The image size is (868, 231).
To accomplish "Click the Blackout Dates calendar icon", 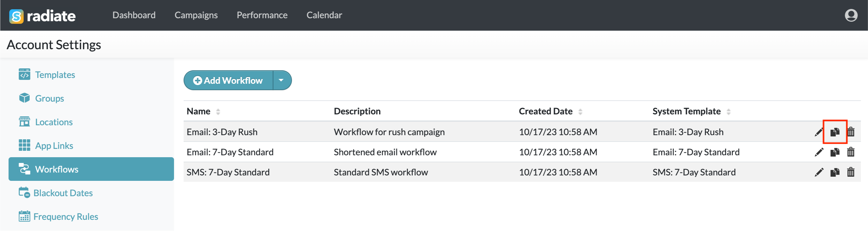I will tap(24, 193).
